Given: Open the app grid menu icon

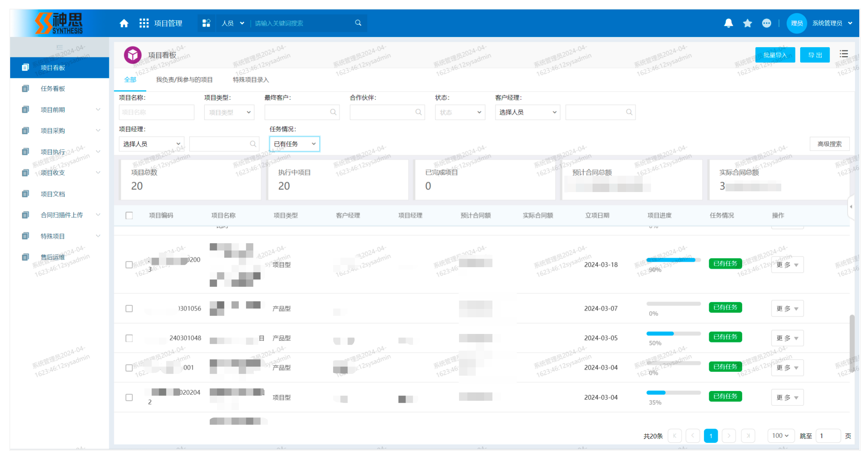Looking at the screenshot, I should tap(144, 23).
